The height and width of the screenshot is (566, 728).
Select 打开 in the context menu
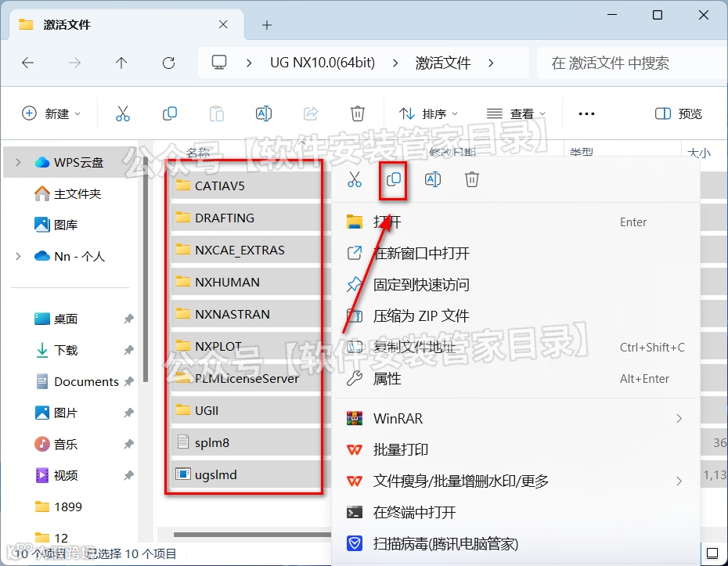tap(515, 222)
